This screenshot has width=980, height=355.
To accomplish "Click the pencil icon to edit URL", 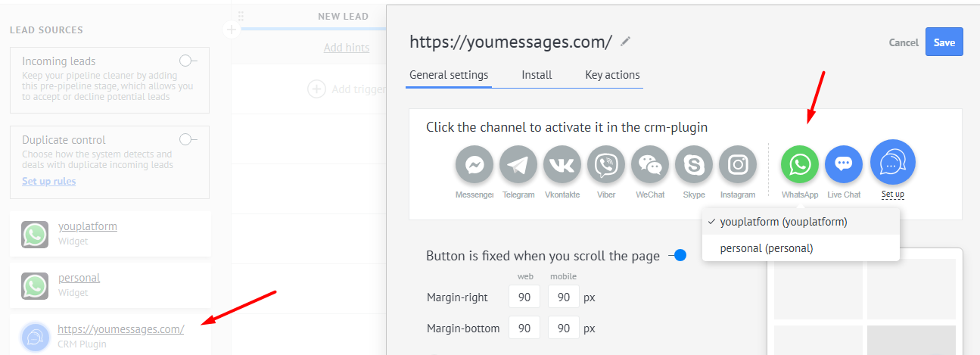I will [625, 42].
